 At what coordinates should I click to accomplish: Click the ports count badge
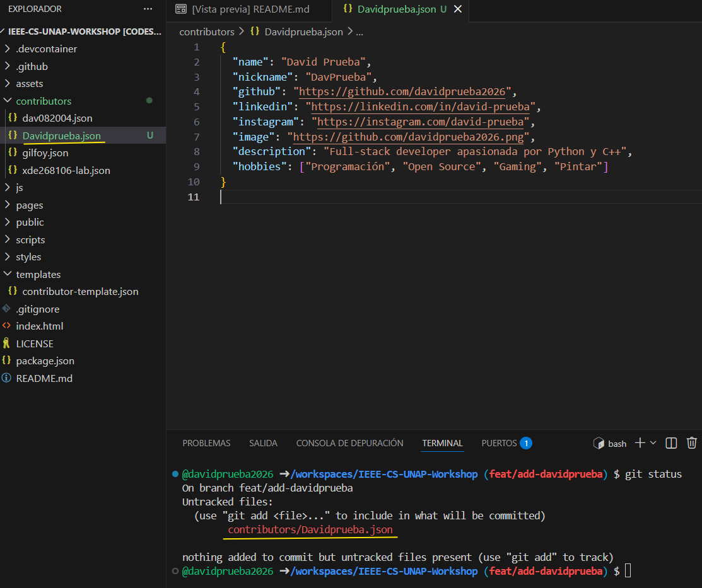(x=526, y=443)
